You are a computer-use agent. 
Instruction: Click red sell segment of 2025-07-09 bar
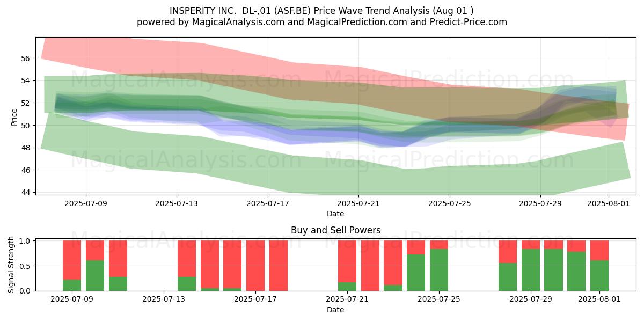(x=72, y=260)
